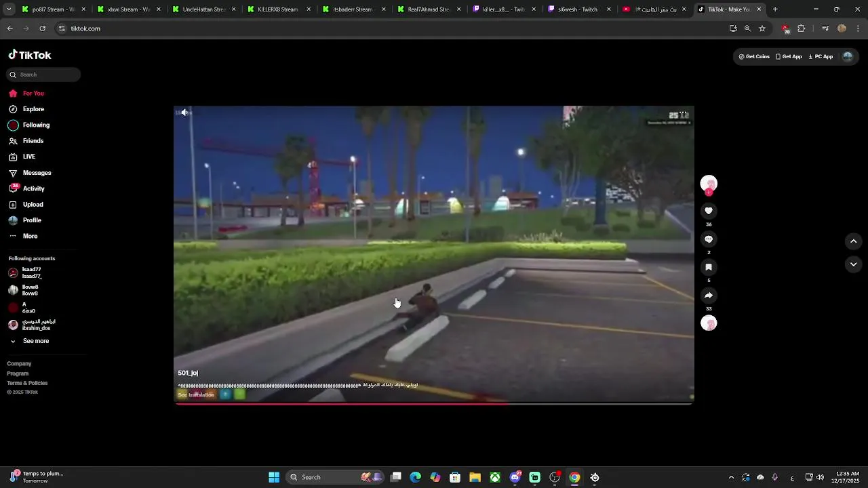Image resolution: width=868 pixels, height=488 pixels.
Task: Click Get App button
Action: (789, 57)
